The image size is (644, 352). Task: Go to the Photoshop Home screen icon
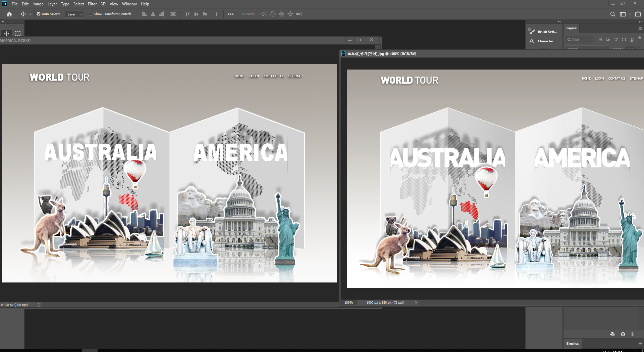(x=9, y=14)
